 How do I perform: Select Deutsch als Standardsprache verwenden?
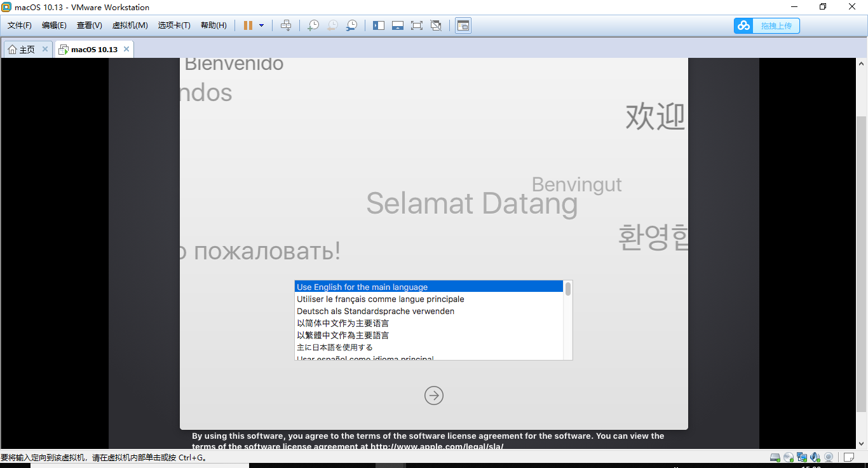(x=429, y=312)
